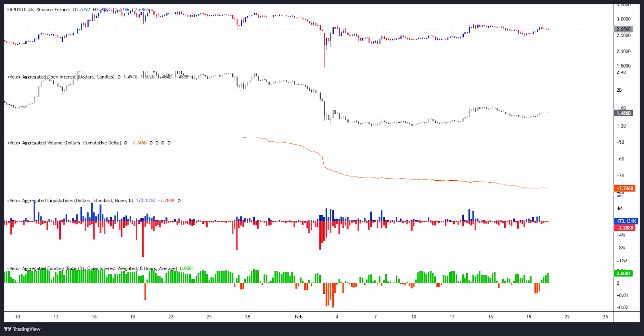Select the XRPUSDT, 4h, Binance-Futures chart title
644x336 pixels.
pyautogui.click(x=39, y=10)
